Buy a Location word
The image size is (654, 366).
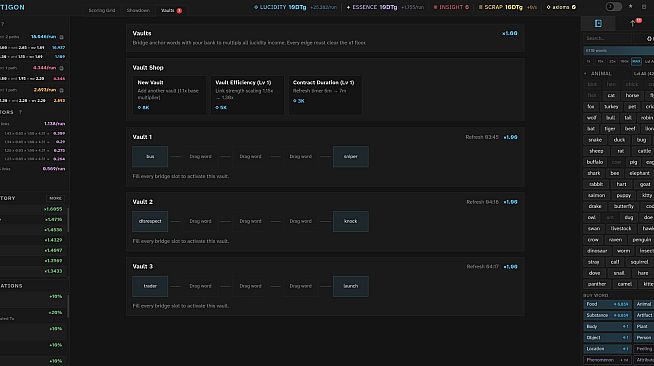point(607,349)
